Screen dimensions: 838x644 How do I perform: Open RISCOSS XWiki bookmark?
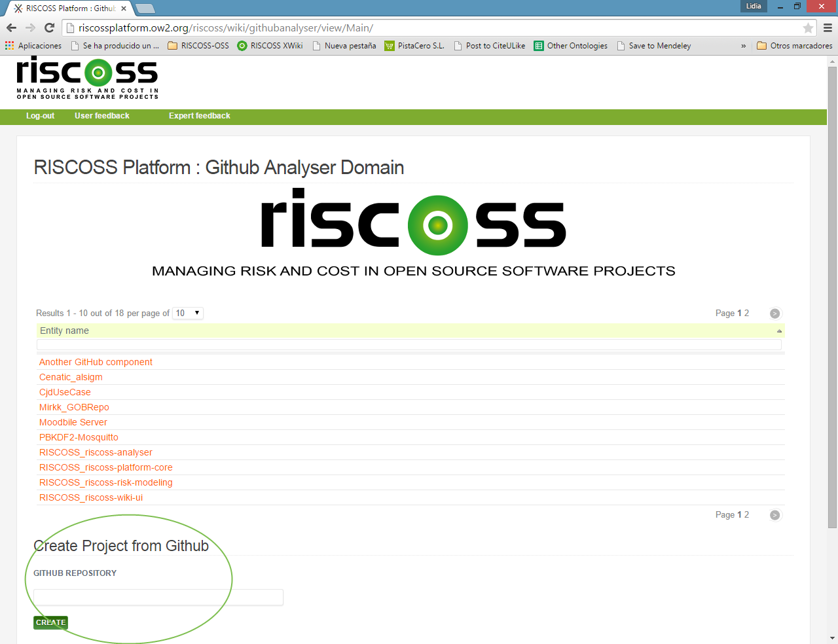click(x=270, y=46)
